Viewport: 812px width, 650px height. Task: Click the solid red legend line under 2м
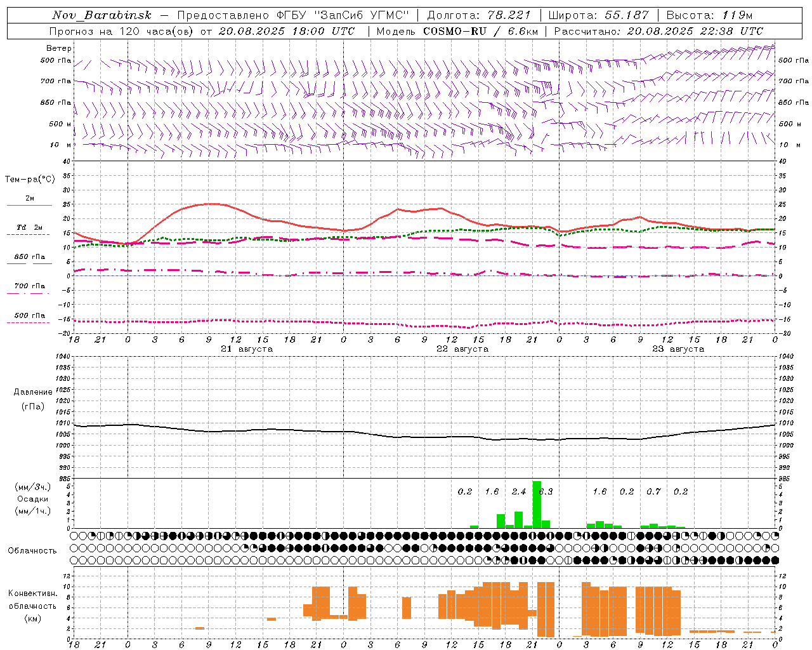click(x=29, y=206)
